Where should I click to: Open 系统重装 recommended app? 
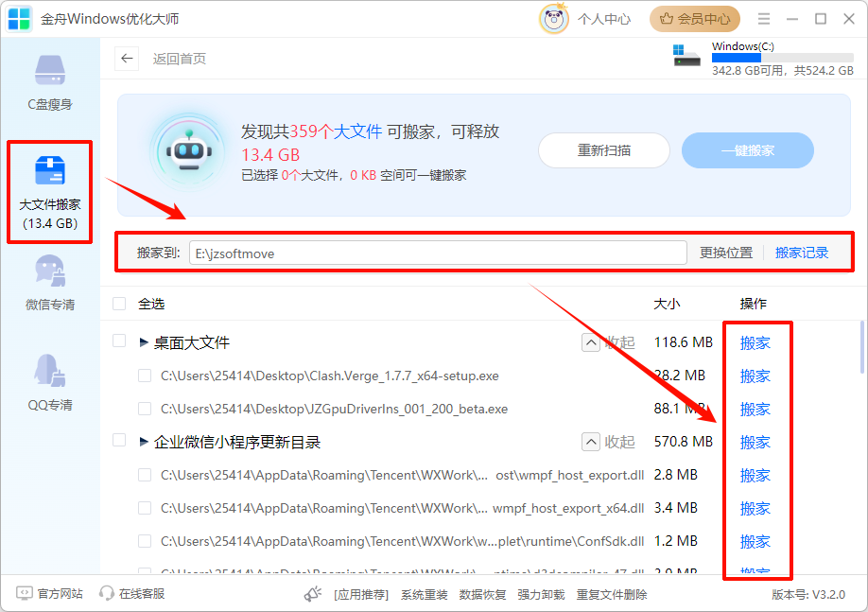pos(424,594)
